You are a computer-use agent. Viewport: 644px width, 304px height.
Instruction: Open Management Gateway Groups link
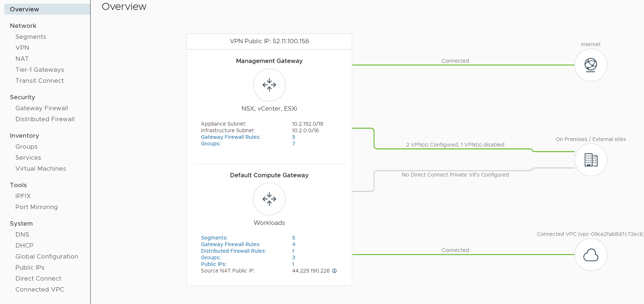click(211, 144)
